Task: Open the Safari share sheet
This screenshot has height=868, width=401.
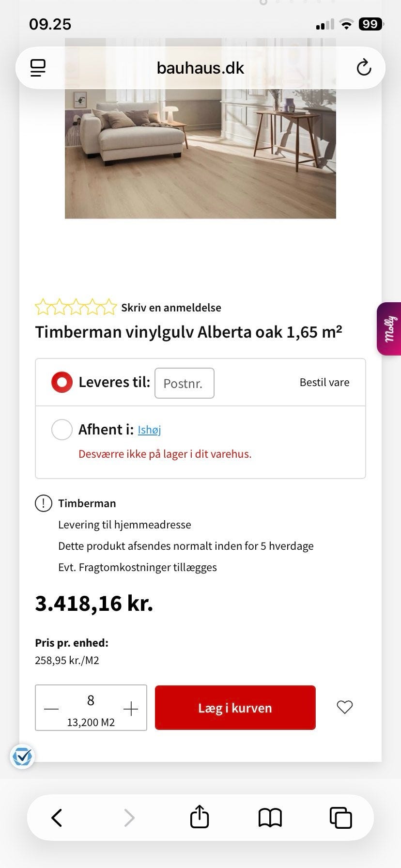Action: [200, 818]
